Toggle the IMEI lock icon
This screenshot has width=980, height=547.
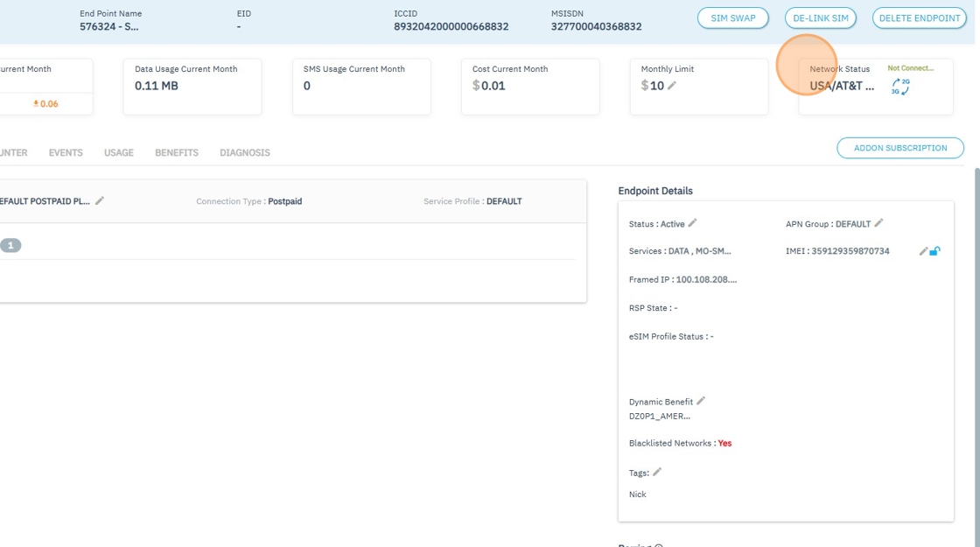pyautogui.click(x=935, y=251)
